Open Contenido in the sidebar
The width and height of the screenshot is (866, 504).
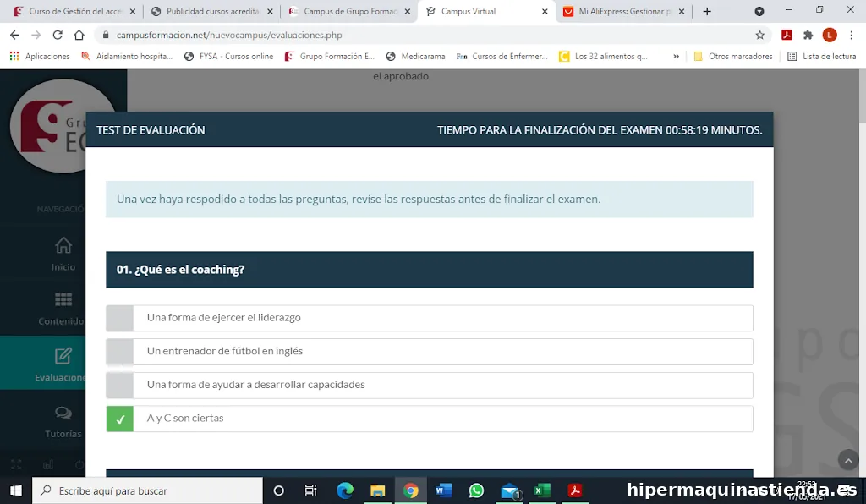click(61, 309)
